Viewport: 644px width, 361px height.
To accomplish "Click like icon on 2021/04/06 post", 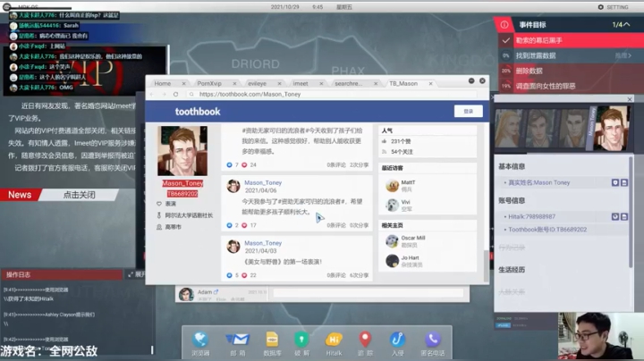I will [229, 225].
